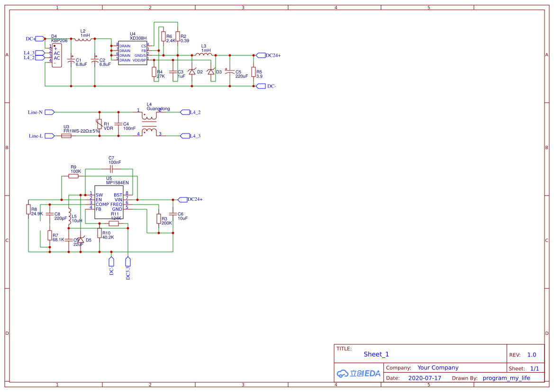Screen dimensions: 554x392
Task: Select resistor R7 68.1K symbol
Action: coord(50,235)
